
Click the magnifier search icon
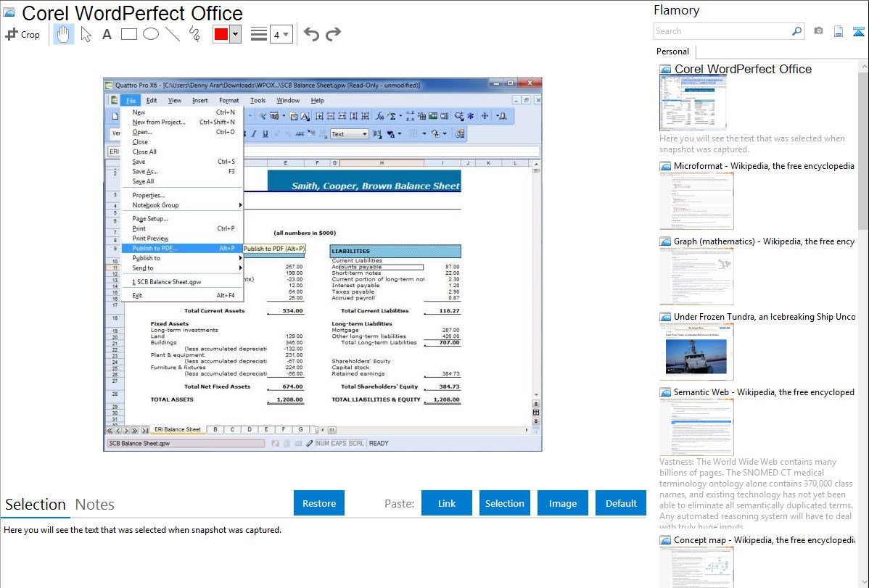coord(796,31)
